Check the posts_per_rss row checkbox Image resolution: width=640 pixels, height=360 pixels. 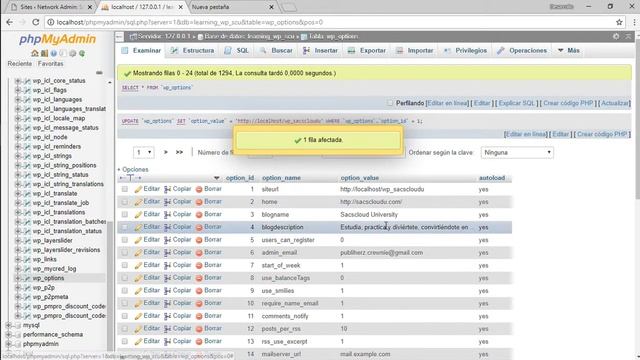pyautogui.click(x=124, y=328)
